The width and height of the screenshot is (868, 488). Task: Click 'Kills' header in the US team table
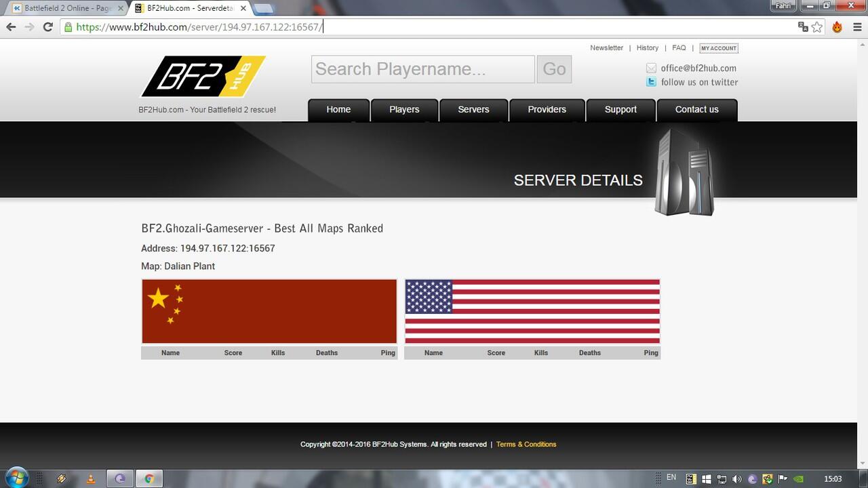click(541, 353)
